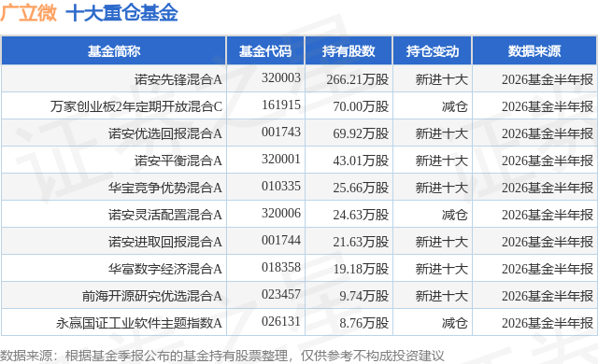Viewport: 598px width, 364px height.
Task: Select fund name 诺安优选回报混合A
Action: pyautogui.click(x=165, y=133)
